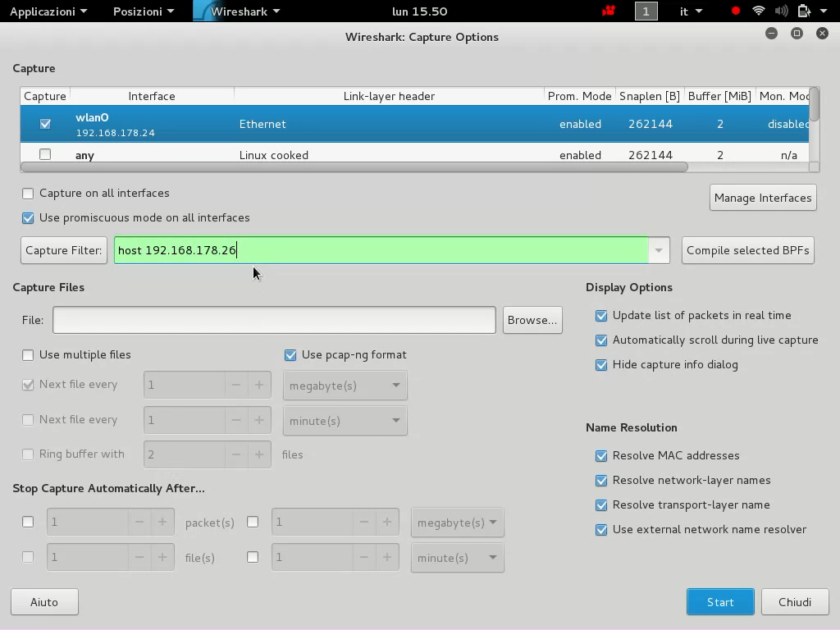Screen dimensions: 840x630
Task: Increase stop-after megabyte(s) value with plus
Action: pyautogui.click(x=387, y=522)
